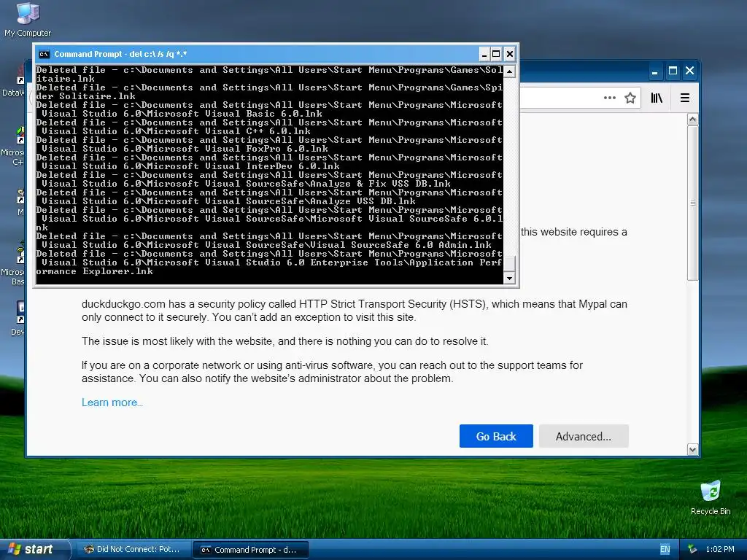
Task: Click 'If you are on a corporate network' text
Action: (332, 372)
